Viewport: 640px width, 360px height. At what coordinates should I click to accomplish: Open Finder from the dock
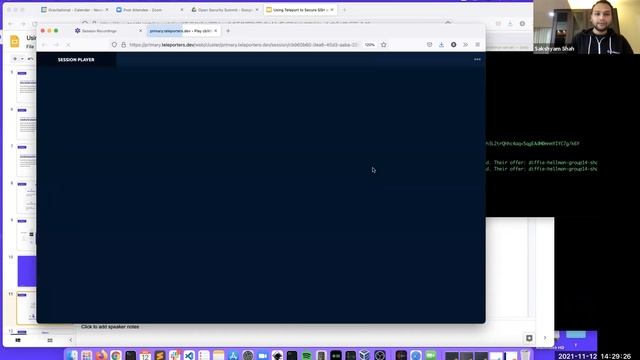pos(72,355)
